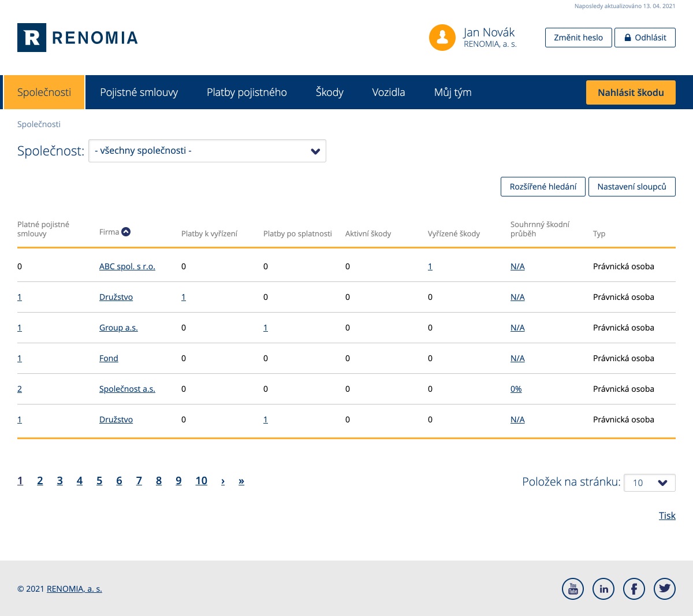The height and width of the screenshot is (616, 693).
Task: Click N/A in the ABC spol. row
Action: tap(517, 266)
